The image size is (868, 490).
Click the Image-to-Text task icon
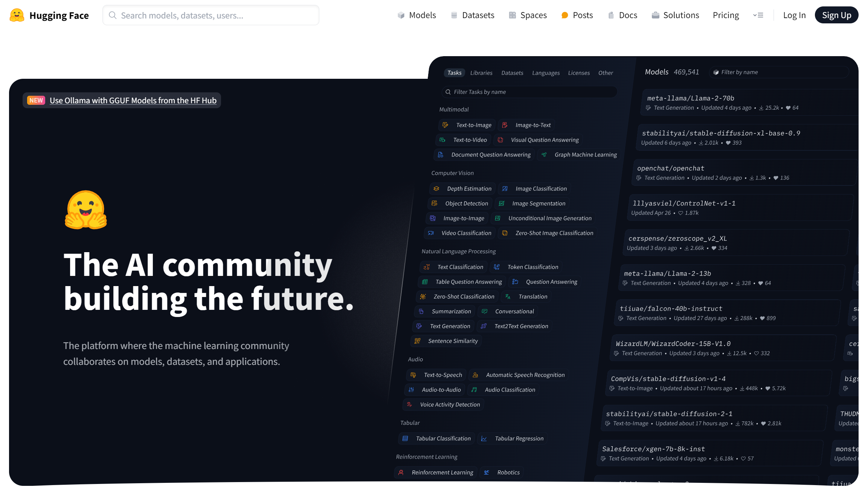pyautogui.click(x=505, y=125)
